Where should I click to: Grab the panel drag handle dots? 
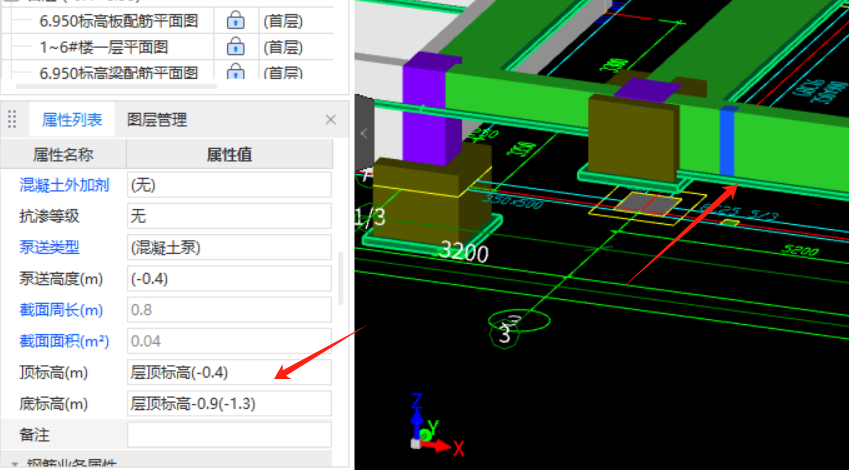point(12,119)
